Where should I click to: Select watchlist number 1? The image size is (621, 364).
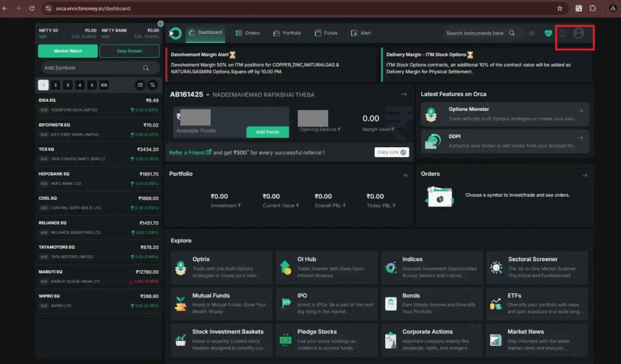(43, 85)
